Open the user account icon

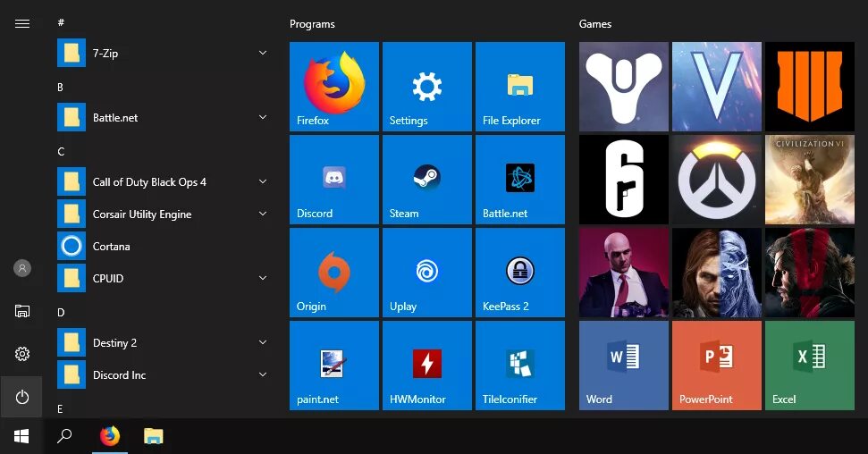tap(22, 268)
